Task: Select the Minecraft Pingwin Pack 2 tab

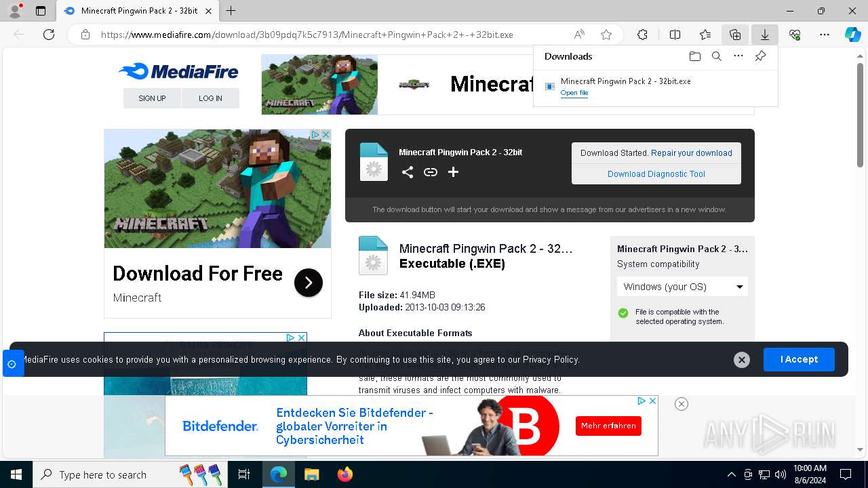Action: click(138, 11)
